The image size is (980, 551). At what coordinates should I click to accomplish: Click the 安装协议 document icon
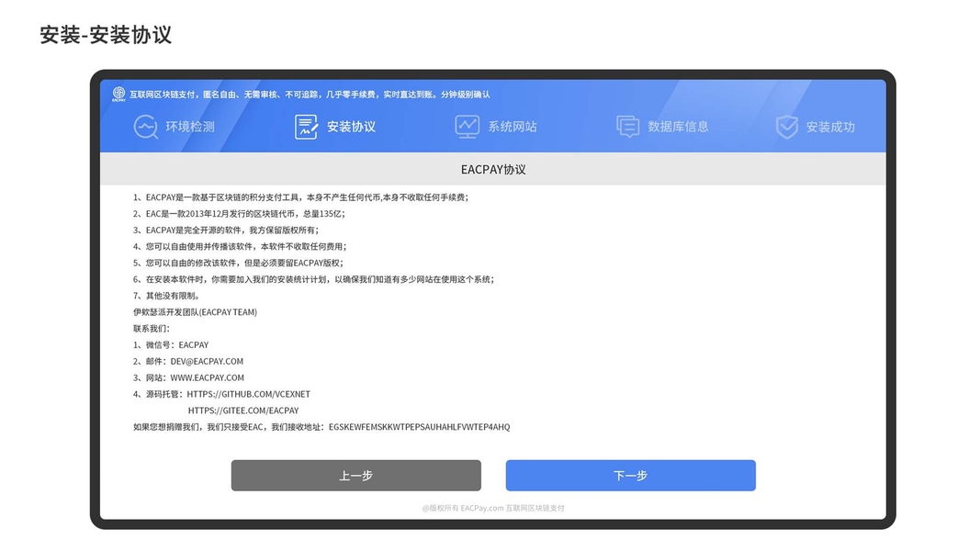click(x=306, y=127)
